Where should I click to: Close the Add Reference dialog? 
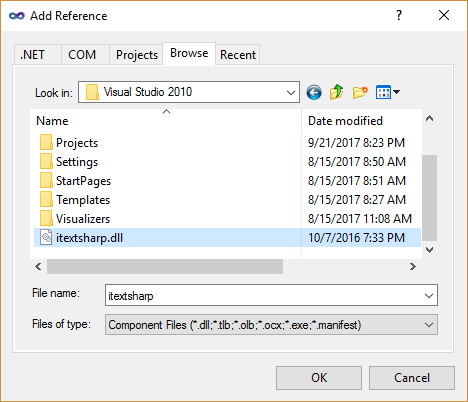click(444, 15)
